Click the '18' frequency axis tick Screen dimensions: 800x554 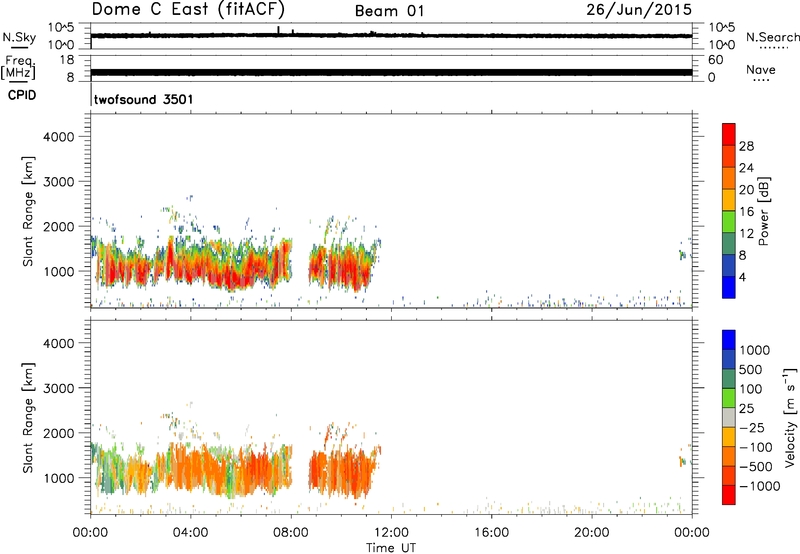pos(67,60)
